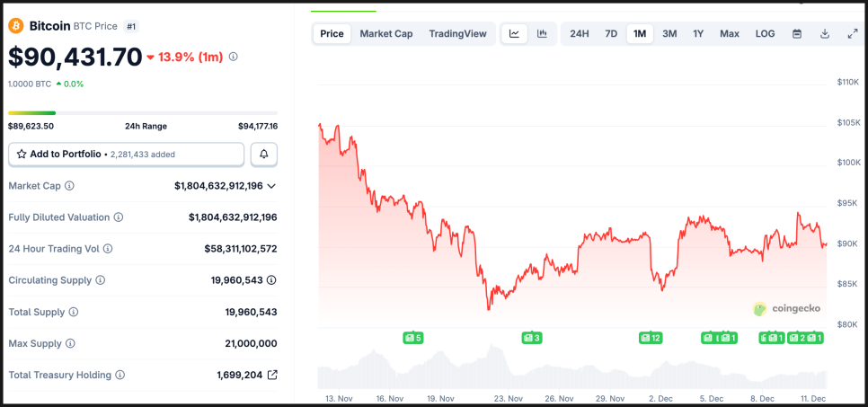Expand the Market Cap value chevron
Viewport: 868px width, 407px height.
(x=271, y=186)
